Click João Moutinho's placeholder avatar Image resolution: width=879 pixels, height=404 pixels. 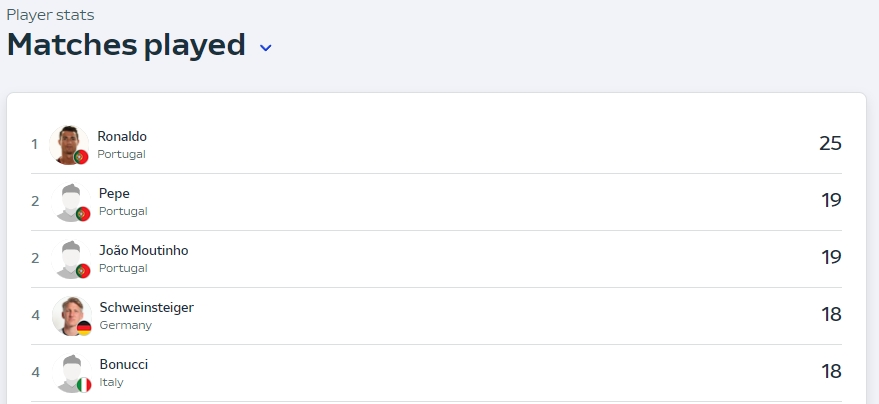pos(71,259)
